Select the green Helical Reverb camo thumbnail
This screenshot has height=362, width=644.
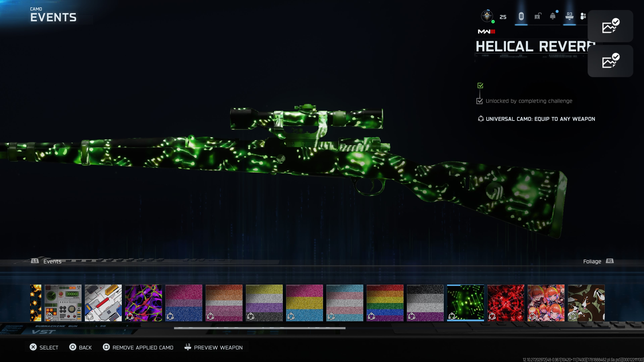(466, 303)
